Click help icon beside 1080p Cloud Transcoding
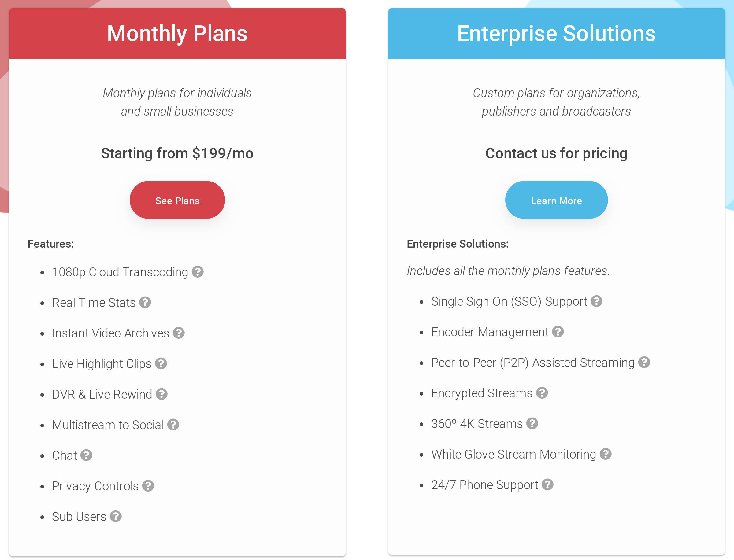This screenshot has height=560, width=734. pos(198,272)
